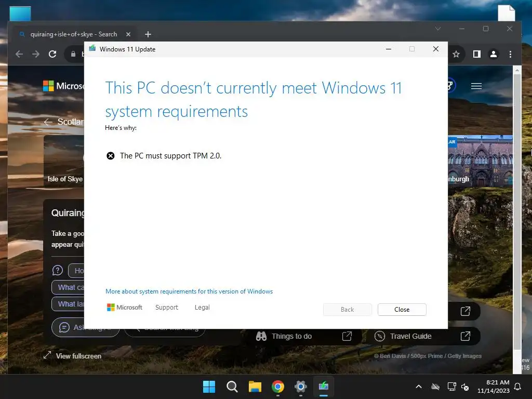Click the Windows 11 Update title icon
532x399 pixels.
coord(92,48)
